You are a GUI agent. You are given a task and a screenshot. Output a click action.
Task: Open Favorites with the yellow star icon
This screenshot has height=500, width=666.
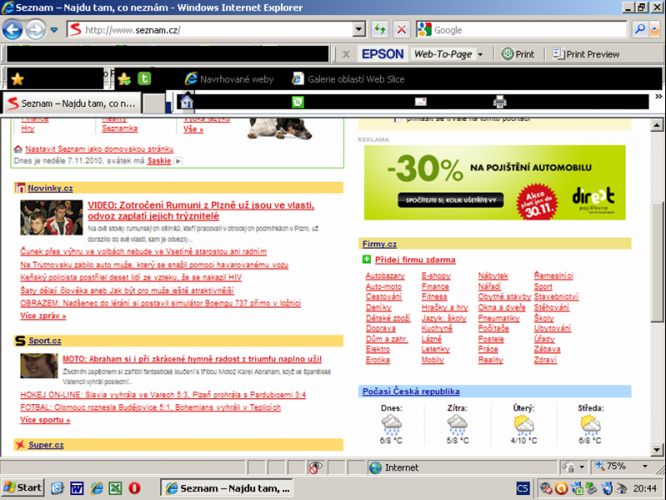pyautogui.click(x=17, y=79)
